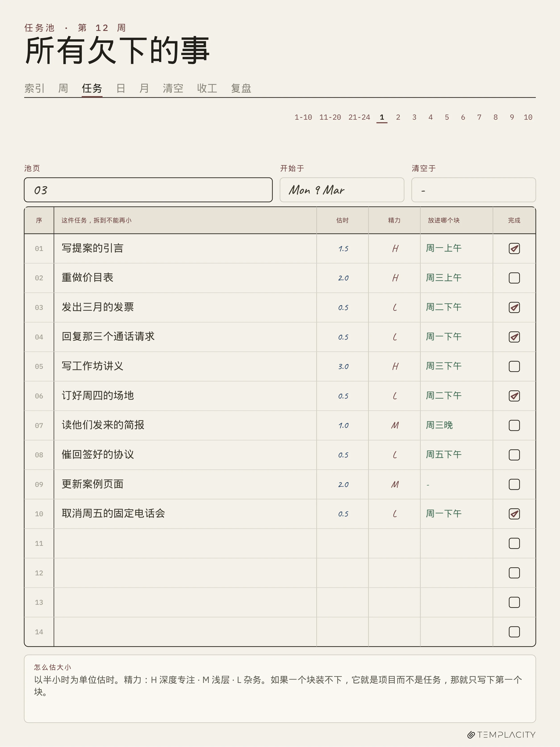
Task: Select the 任务 tab
Action: 92,88
